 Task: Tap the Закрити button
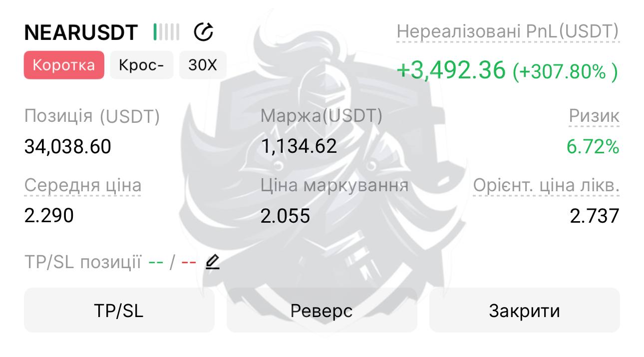(524, 311)
